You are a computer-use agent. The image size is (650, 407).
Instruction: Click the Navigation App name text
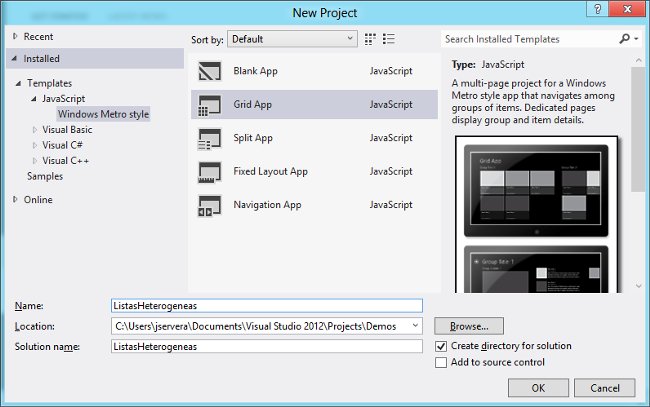267,205
